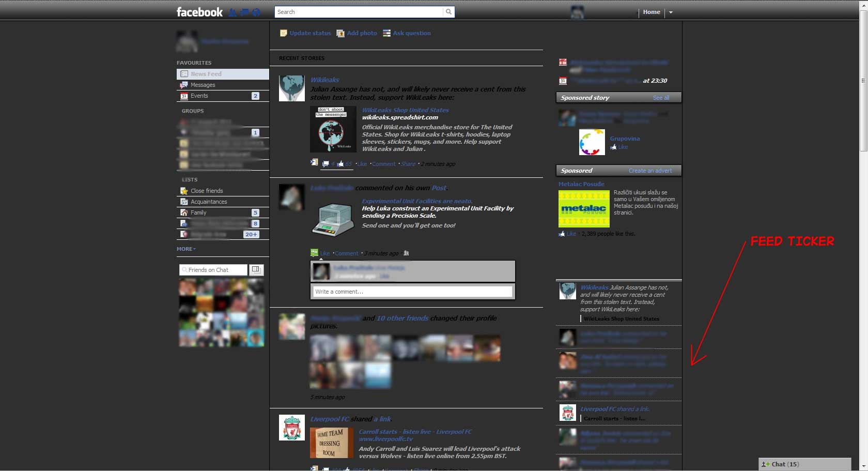Click the Acquaintances list icon
868x471 pixels.
tap(184, 202)
